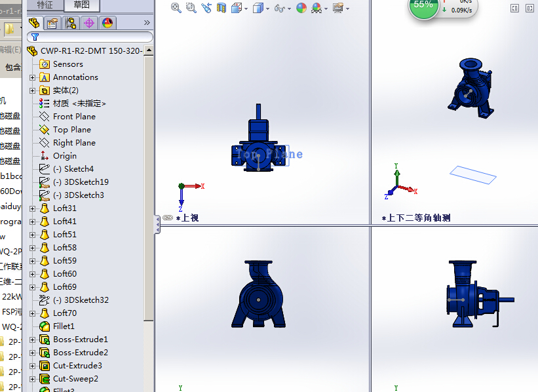The width and height of the screenshot is (538, 392).
Task: Click the view link icon in 上视 viewport
Action: [168, 218]
